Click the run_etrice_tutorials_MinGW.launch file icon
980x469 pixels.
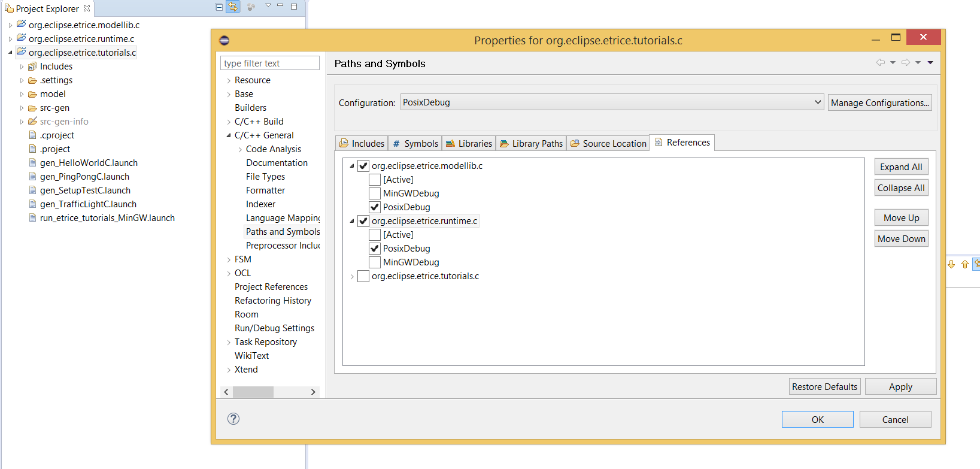click(33, 217)
